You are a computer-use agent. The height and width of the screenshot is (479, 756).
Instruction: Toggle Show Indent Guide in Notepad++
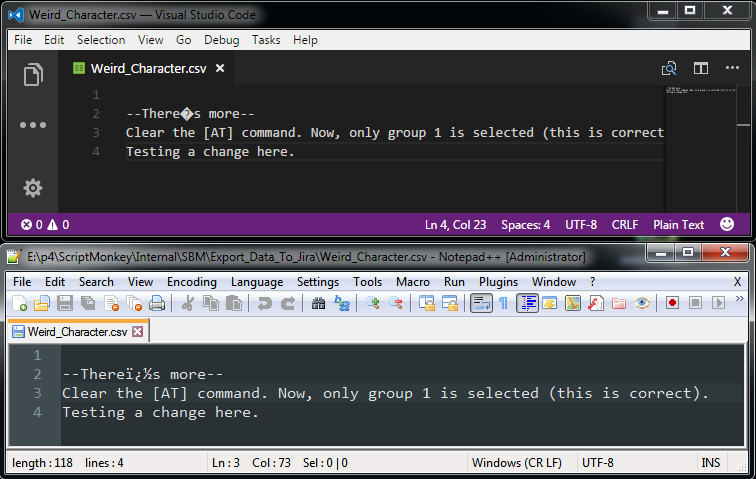pyautogui.click(x=527, y=303)
